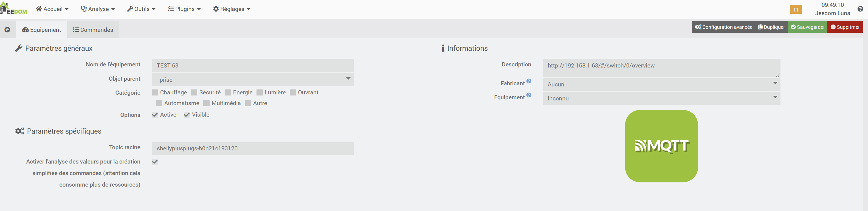Open the Réglages menu
Screen dimensions: 868x211
[232, 9]
